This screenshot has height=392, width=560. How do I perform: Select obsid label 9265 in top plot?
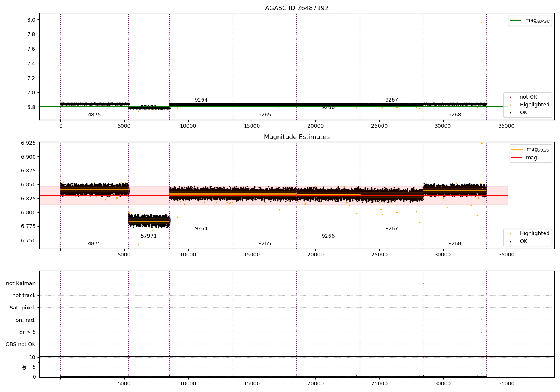click(265, 115)
